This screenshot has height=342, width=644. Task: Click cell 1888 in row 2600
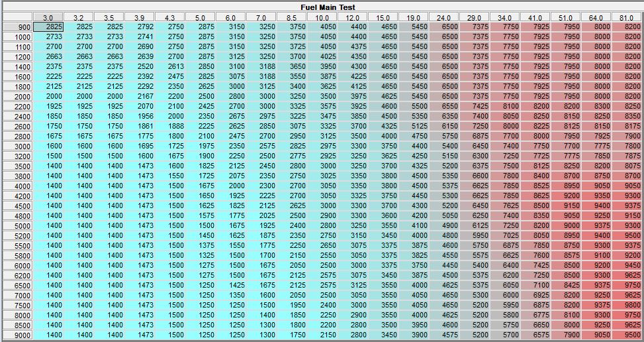point(170,126)
